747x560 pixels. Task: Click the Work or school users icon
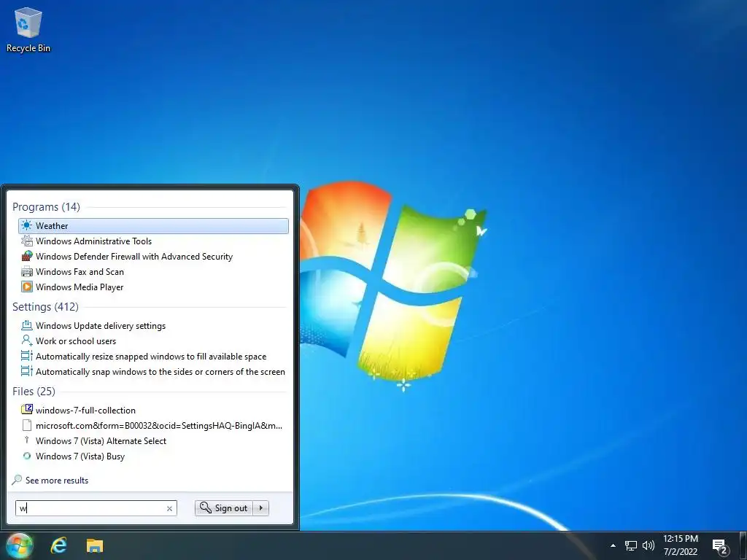coord(27,341)
